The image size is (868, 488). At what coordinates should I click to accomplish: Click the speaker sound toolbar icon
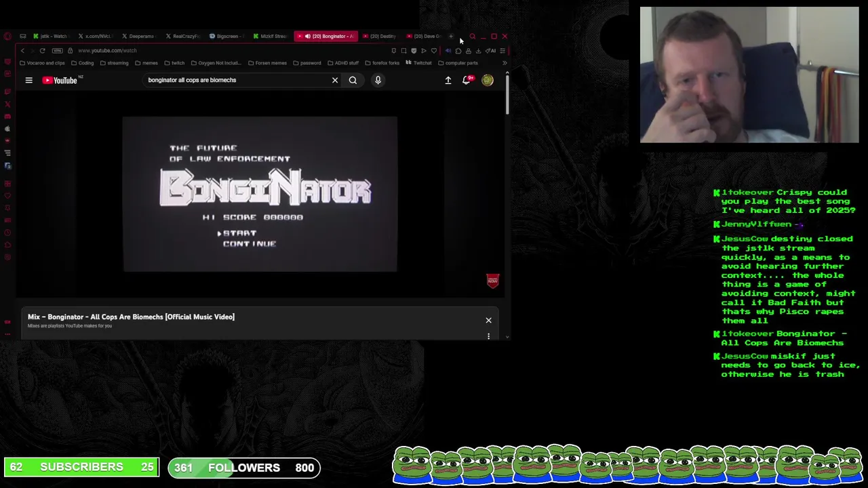pos(448,51)
